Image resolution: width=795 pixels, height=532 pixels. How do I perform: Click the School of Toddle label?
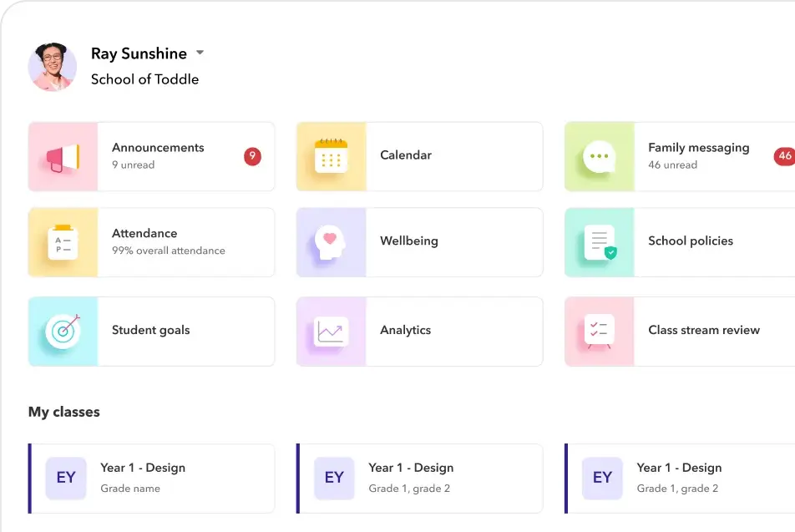(x=144, y=79)
